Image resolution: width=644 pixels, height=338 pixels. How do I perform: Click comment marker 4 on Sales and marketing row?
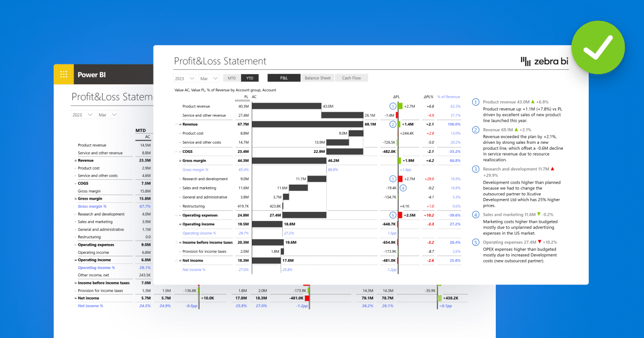(x=404, y=188)
